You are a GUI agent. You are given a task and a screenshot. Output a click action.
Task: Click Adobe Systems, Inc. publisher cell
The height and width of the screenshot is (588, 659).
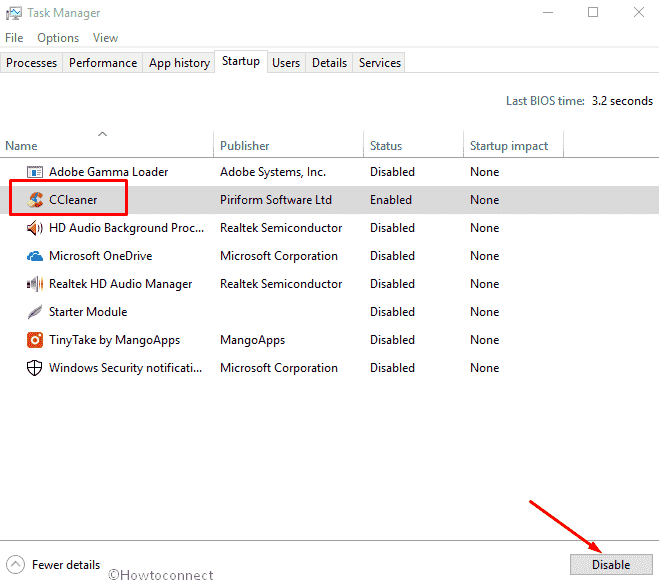273,172
